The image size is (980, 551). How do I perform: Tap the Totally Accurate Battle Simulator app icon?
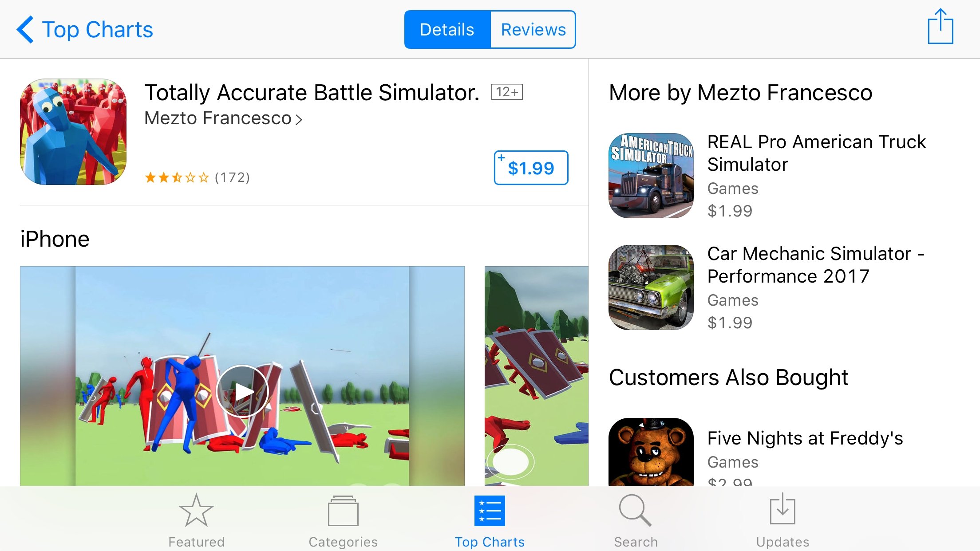(73, 132)
